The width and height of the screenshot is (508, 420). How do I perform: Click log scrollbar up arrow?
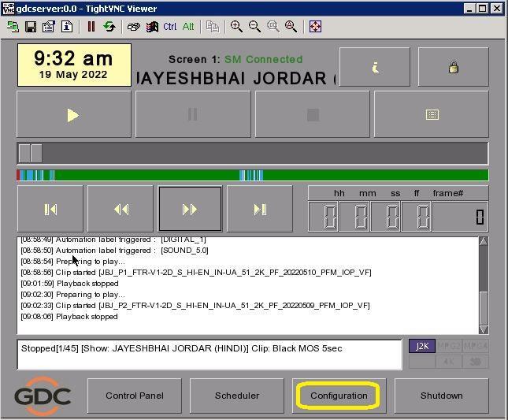(x=484, y=241)
